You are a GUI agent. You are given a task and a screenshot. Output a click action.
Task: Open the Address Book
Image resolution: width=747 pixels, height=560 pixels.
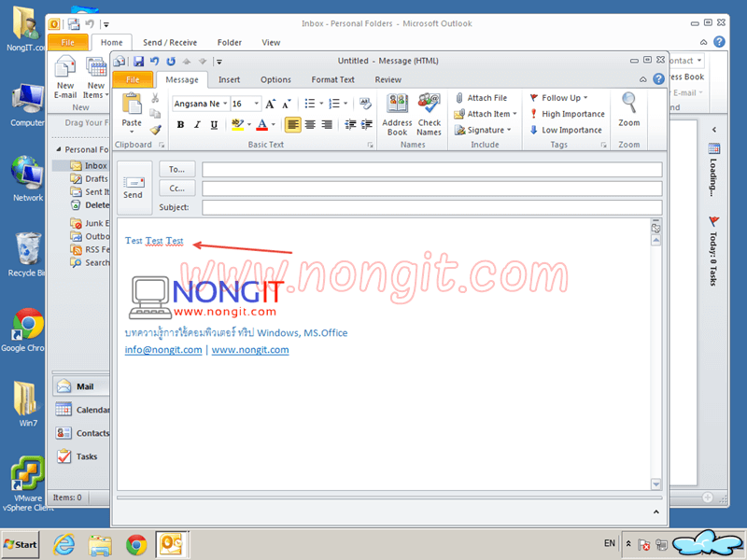click(x=397, y=115)
